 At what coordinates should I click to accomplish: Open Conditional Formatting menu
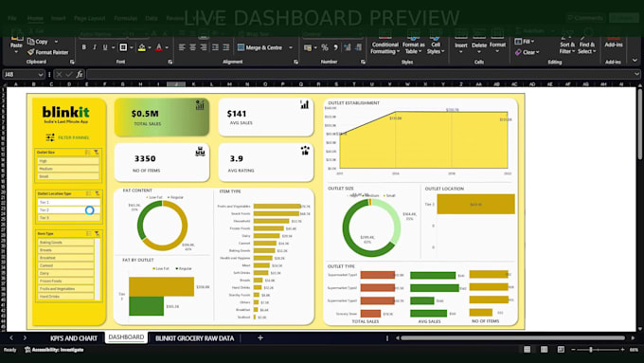(385, 43)
